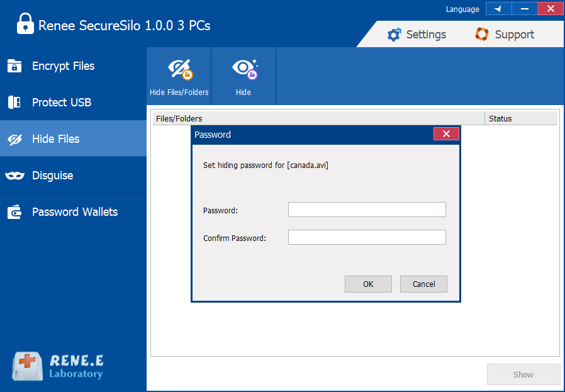Click the 'Set hiding password for [canada.avi]' text

click(266, 165)
